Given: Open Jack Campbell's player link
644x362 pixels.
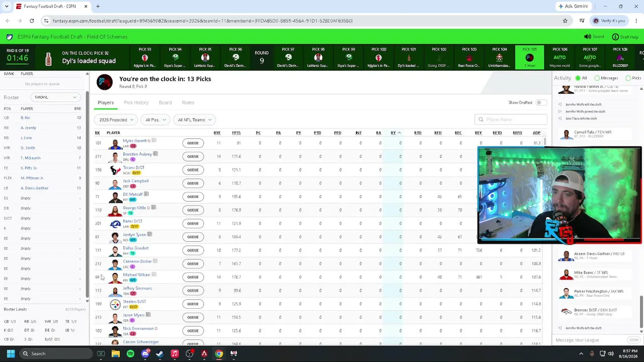Looking at the screenshot, I should pos(136,181).
